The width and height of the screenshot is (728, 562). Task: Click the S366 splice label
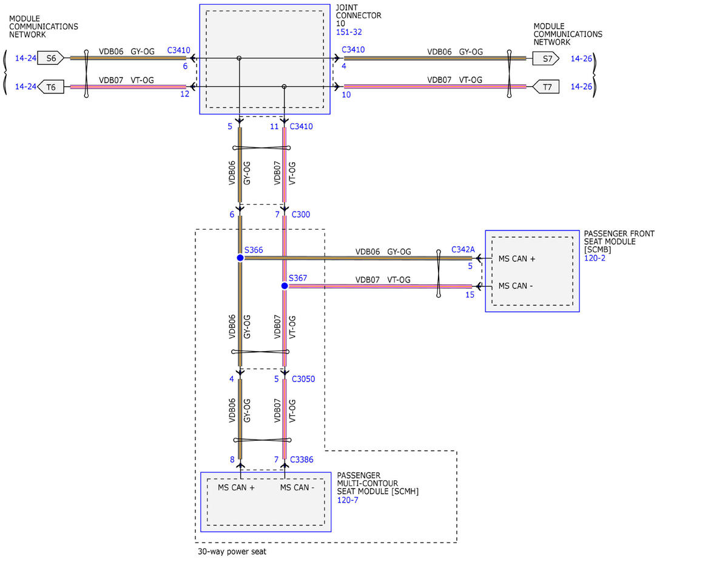[x=254, y=250]
